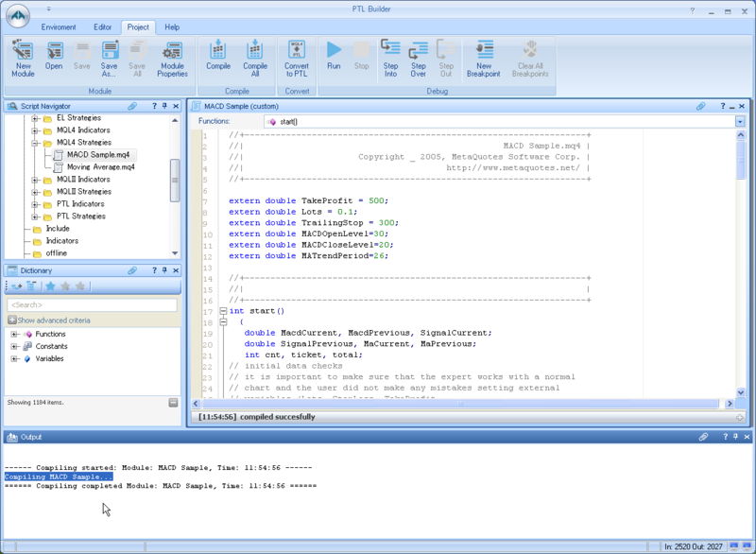Pin the Output panel
Screen dimensions: 756x554
pyautogui.click(x=736, y=437)
